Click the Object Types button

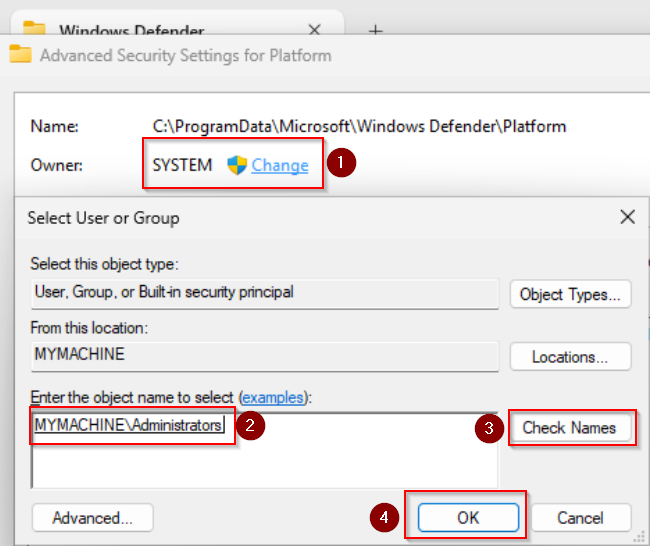(x=570, y=294)
